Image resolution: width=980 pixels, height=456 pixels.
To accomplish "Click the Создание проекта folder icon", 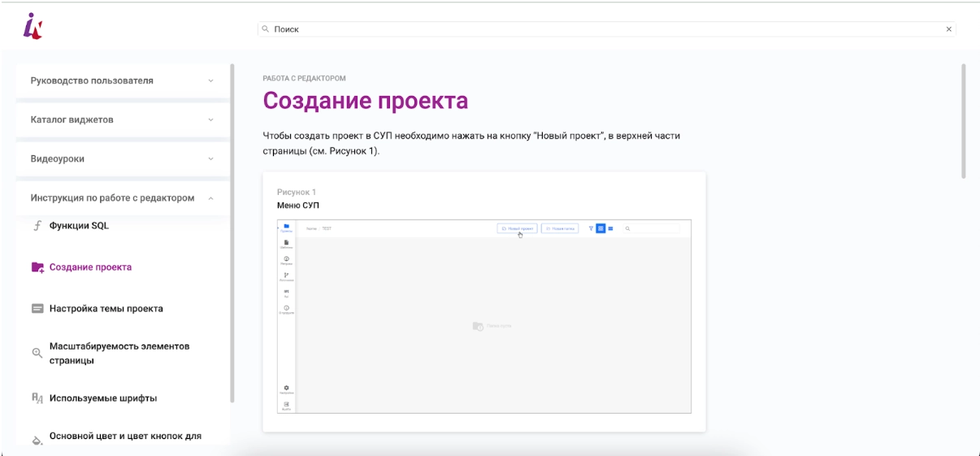I will [x=37, y=267].
